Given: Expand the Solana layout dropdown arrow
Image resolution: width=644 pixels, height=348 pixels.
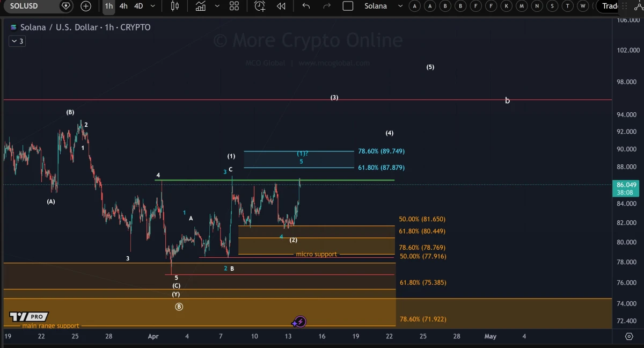Looking at the screenshot, I should click(400, 6).
